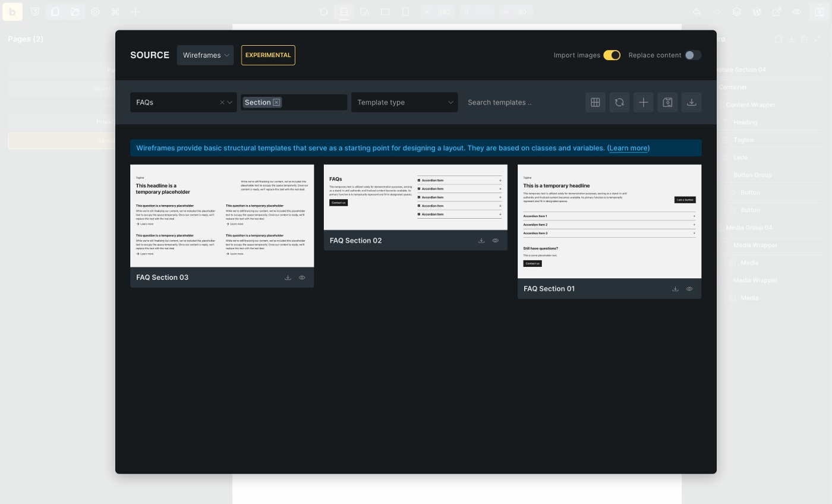Open the Learn more link
Image resolution: width=832 pixels, height=504 pixels.
(x=628, y=148)
